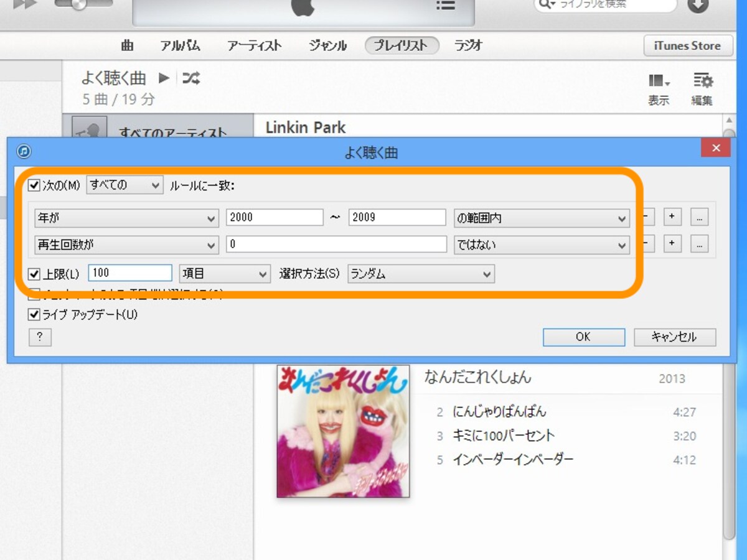Click the キャンセル button

pyautogui.click(x=675, y=337)
